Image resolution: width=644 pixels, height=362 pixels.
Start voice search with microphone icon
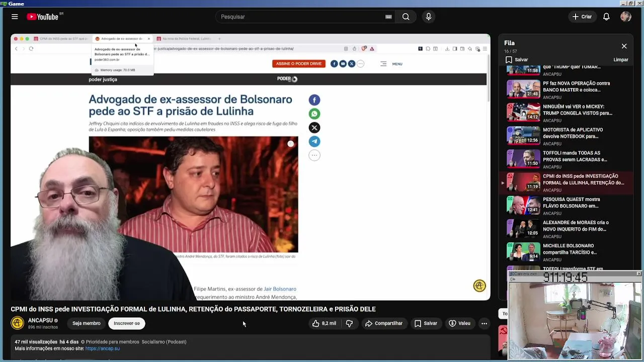[x=429, y=17]
